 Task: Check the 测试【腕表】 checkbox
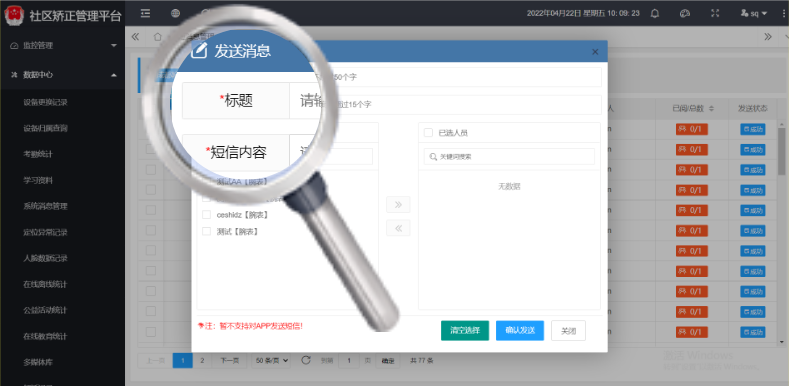point(206,231)
